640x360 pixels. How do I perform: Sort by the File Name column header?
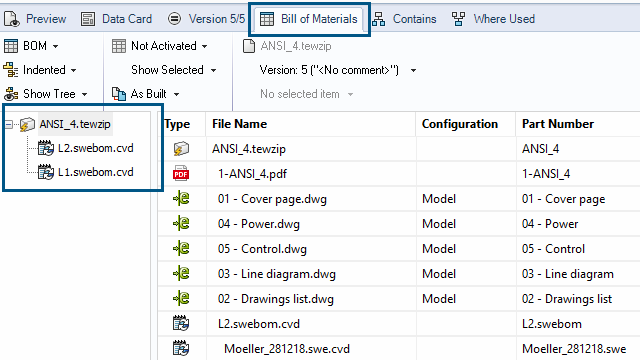point(240,124)
